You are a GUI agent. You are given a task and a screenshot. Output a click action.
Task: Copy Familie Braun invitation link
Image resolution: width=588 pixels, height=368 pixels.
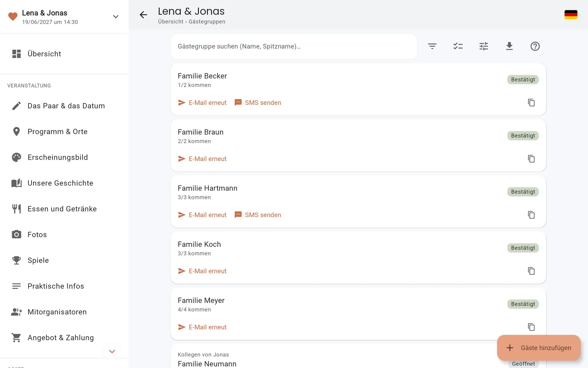point(531,159)
